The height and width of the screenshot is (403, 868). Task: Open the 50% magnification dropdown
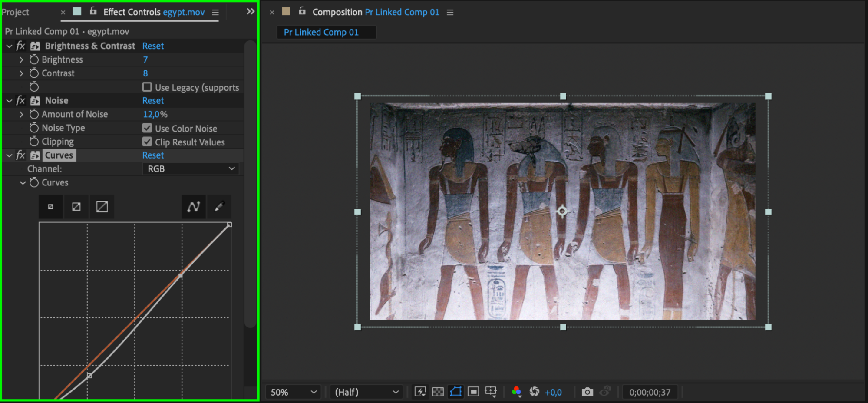[x=293, y=392]
